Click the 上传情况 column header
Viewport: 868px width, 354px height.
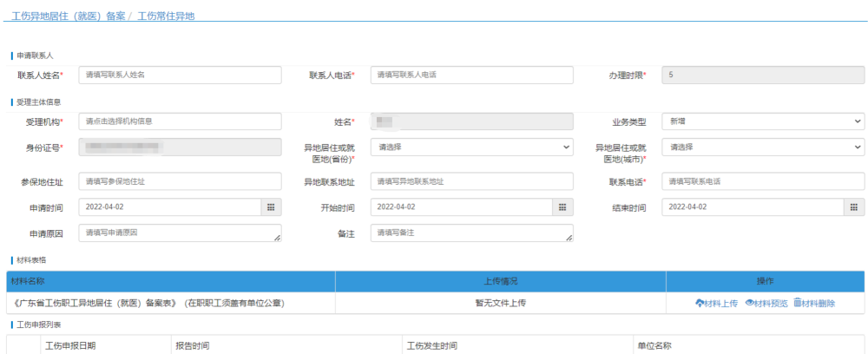coord(501,281)
